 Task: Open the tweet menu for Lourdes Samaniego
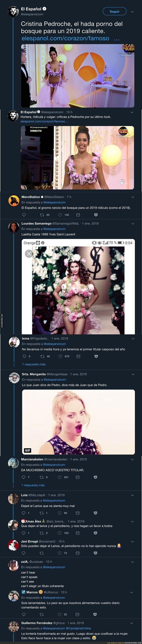[x=133, y=223]
